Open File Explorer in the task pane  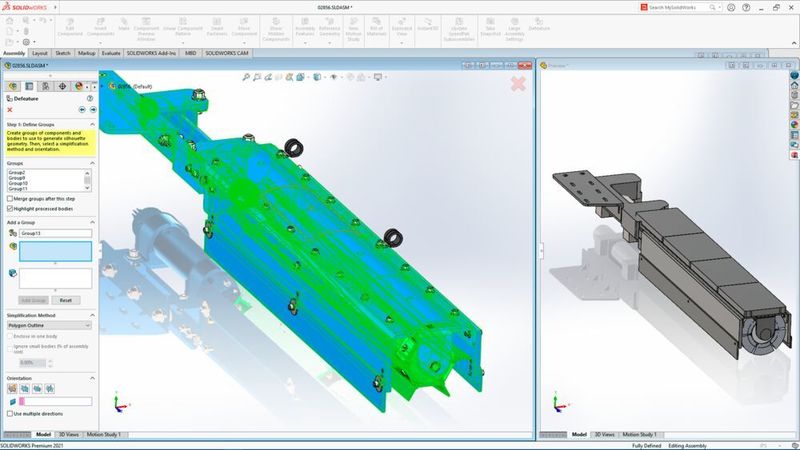pos(794,105)
